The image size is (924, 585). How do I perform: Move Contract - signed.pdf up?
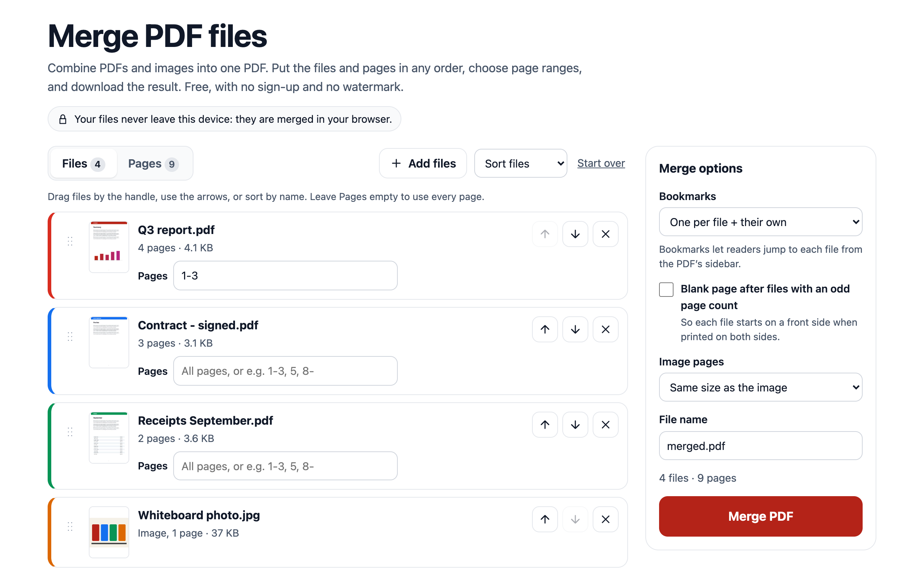click(x=545, y=329)
